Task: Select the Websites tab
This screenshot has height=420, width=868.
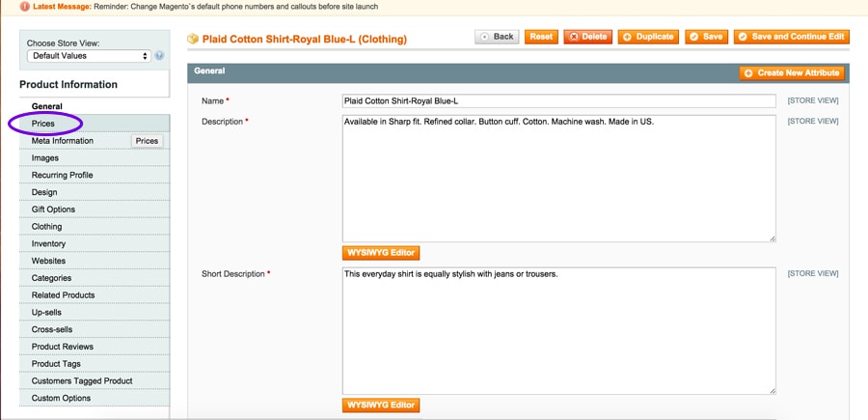Action: [x=95, y=261]
